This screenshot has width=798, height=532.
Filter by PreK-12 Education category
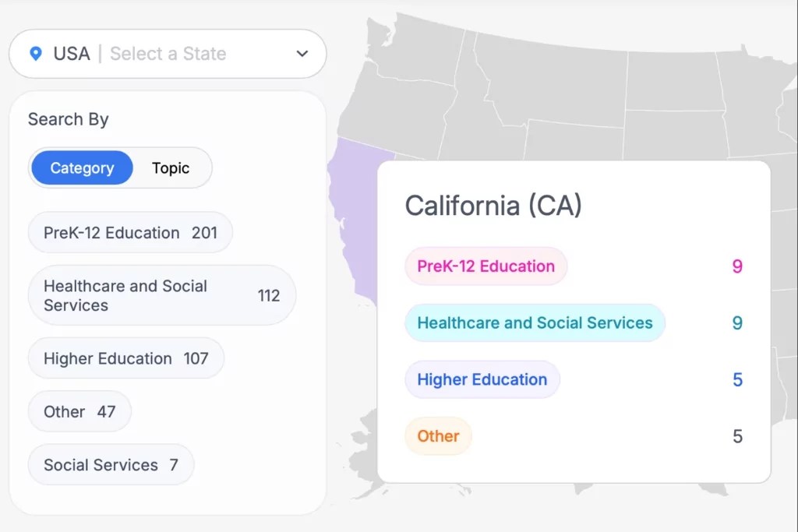pos(130,233)
